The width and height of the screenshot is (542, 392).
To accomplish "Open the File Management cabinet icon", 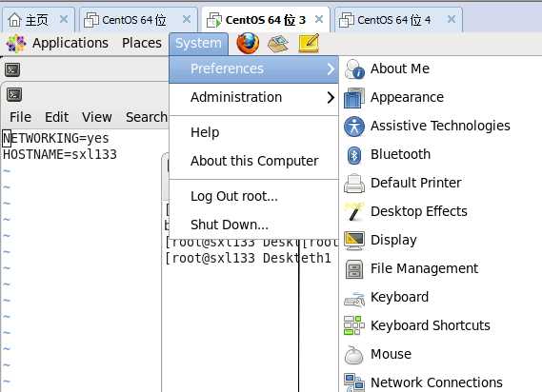I will pos(354,269).
